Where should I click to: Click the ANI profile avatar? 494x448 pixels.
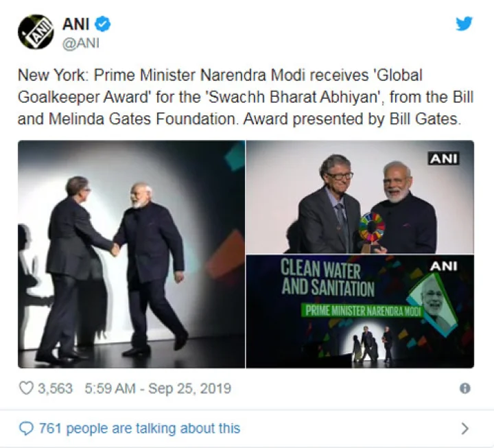[x=36, y=32]
